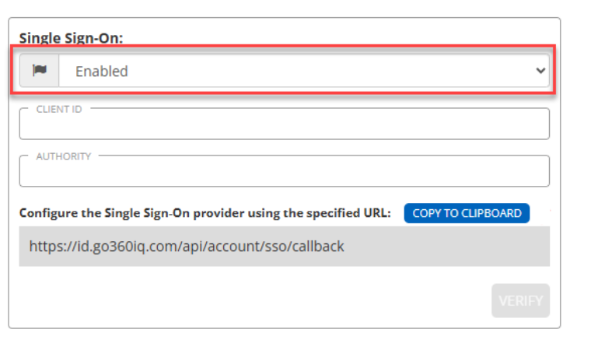Click the blank space left of Verify button
Screen dimensions: 605x364
pyautogui.click(x=311, y=300)
